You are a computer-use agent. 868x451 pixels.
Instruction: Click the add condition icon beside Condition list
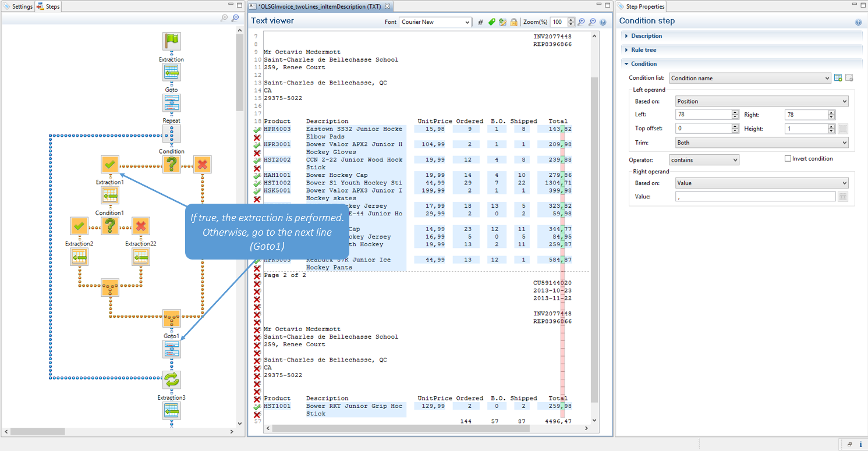point(838,78)
